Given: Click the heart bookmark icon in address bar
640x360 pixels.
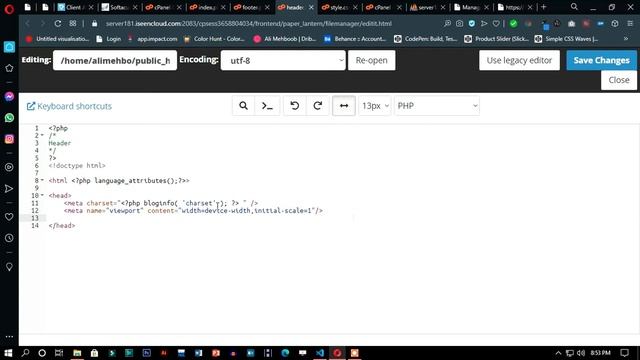Looking at the screenshot, I should tap(496, 24).
